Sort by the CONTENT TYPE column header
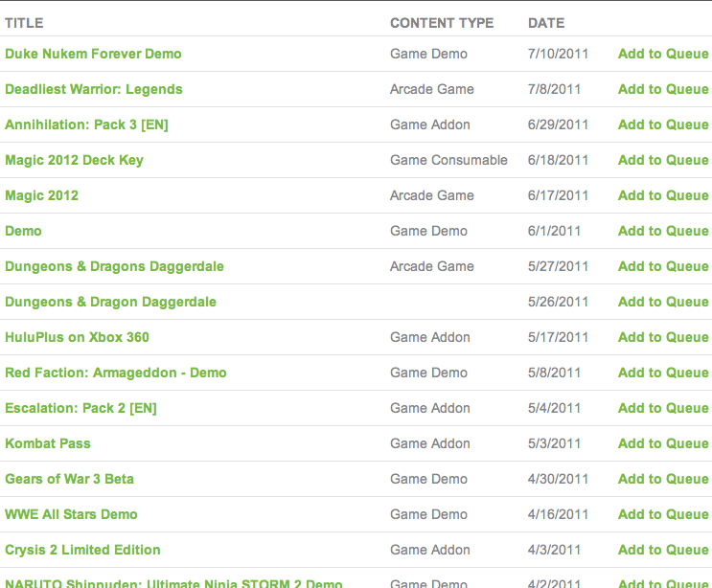712x588 pixels. pos(442,23)
